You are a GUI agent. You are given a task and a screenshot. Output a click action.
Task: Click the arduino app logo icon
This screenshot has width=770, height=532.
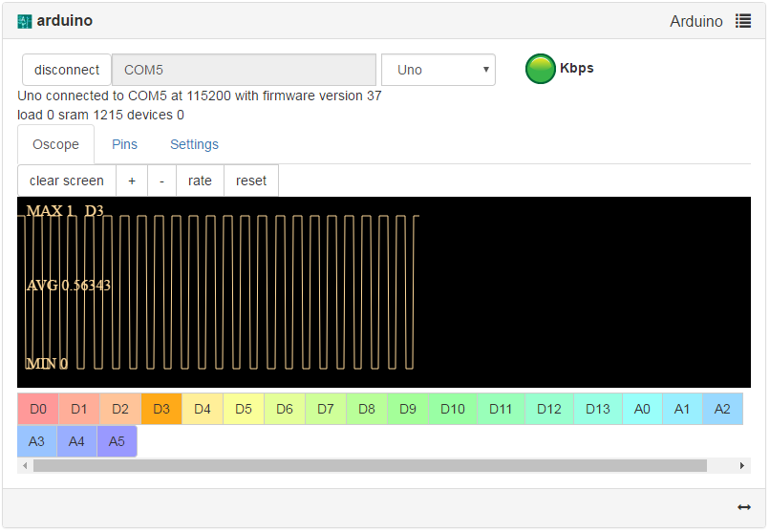[x=25, y=21]
